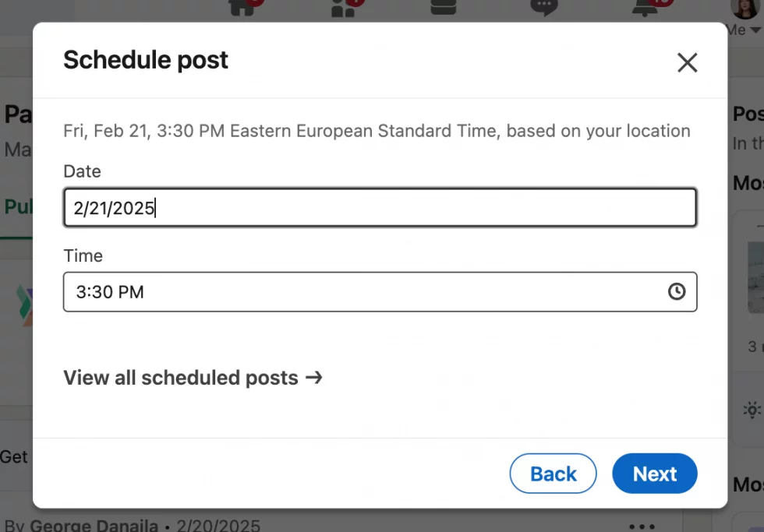Click the arrow icon next to scheduled posts link
Screen dimensions: 764x532
coord(315,378)
